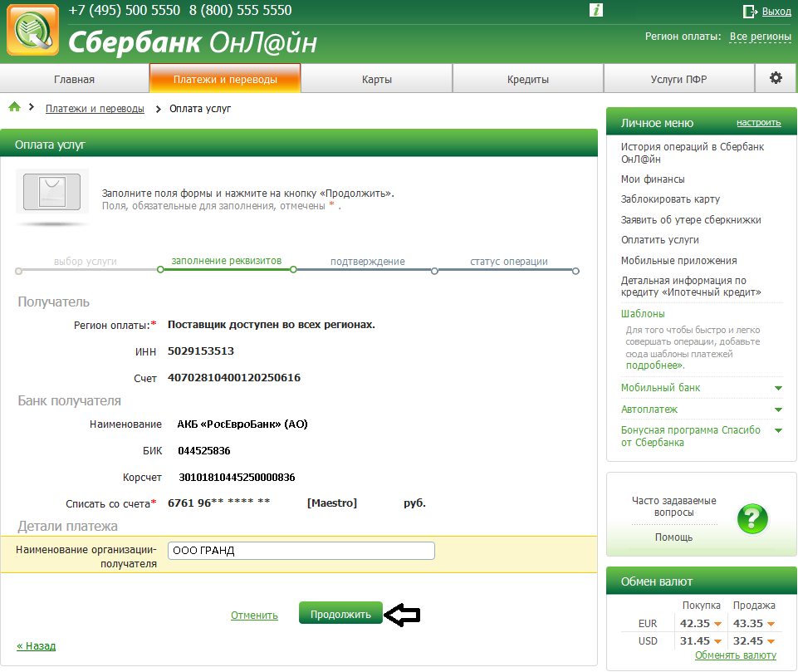Image resolution: width=798 pixels, height=672 pixels.
Task: Open settings gear icon in navigation bar
Action: pos(776,78)
